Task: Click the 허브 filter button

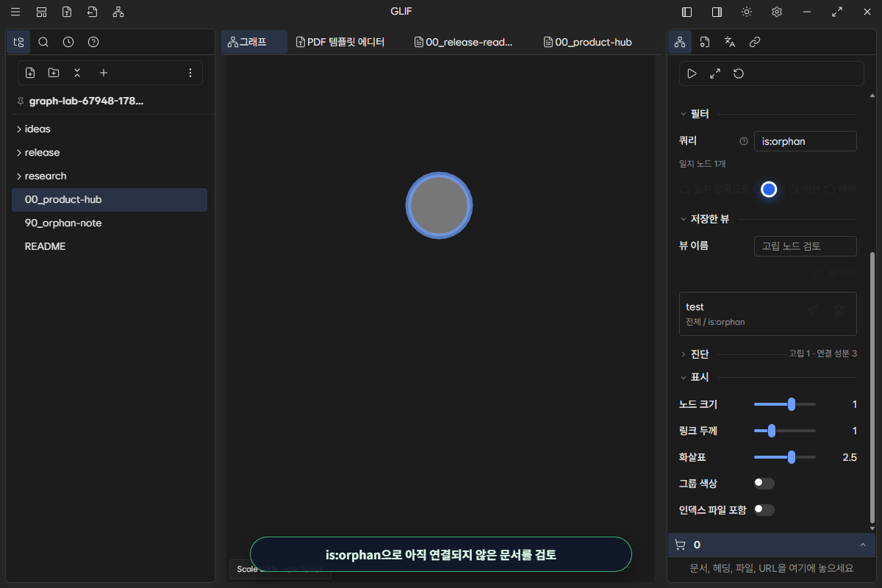Action: click(804, 190)
